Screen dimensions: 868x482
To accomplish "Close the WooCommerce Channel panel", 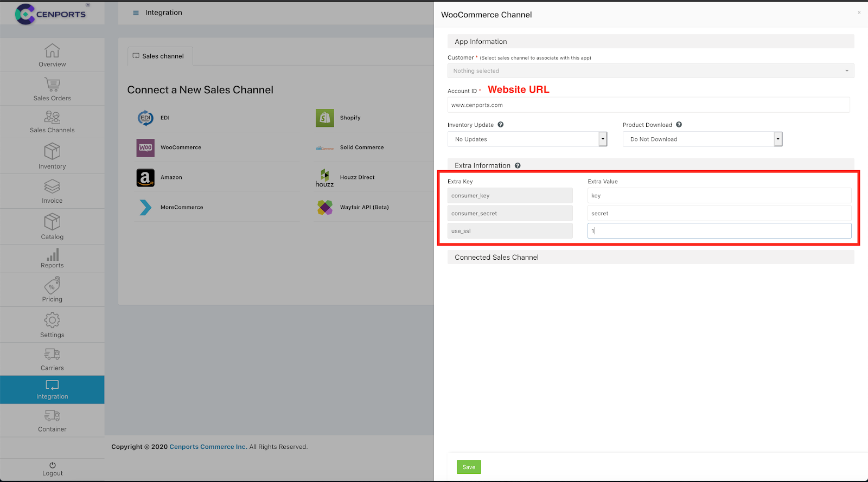I will pyautogui.click(x=859, y=12).
